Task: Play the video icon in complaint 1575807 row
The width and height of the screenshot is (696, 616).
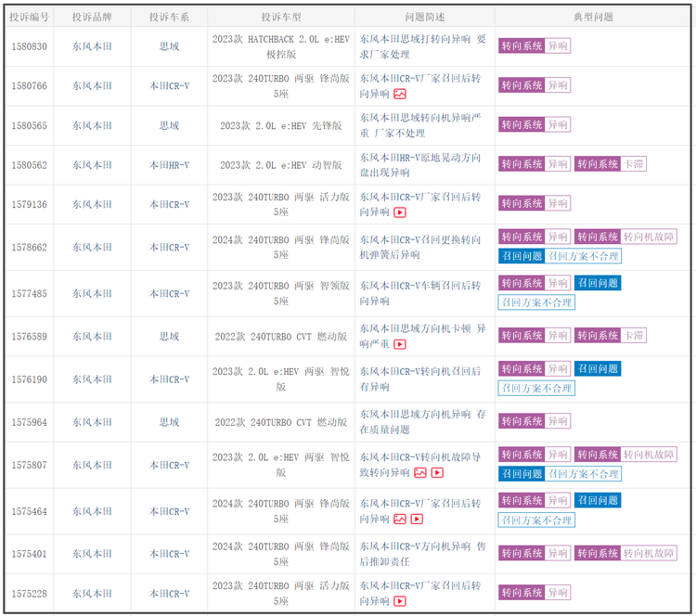Action: 437,472
